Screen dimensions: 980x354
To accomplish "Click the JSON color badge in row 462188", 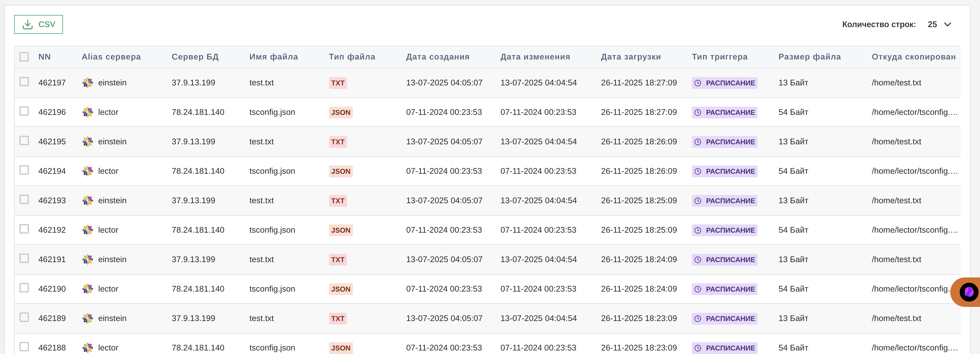I will [340, 348].
